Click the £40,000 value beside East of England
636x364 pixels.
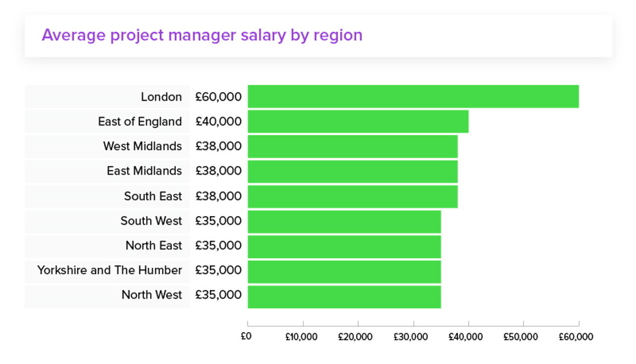[218, 122]
